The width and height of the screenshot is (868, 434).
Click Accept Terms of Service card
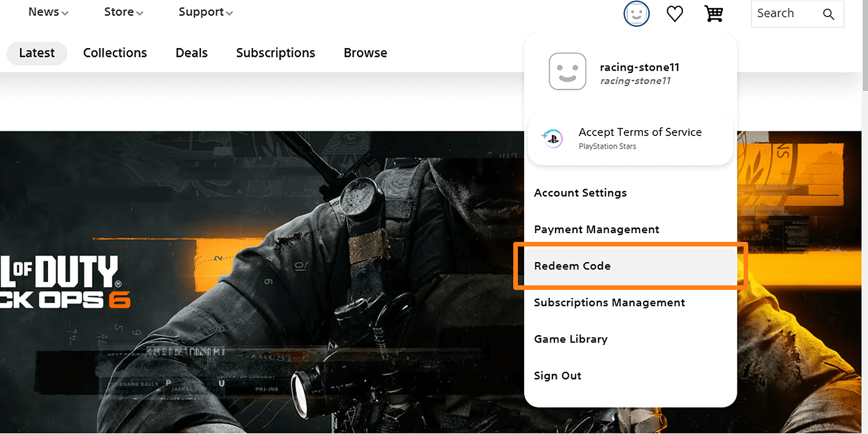click(x=631, y=139)
